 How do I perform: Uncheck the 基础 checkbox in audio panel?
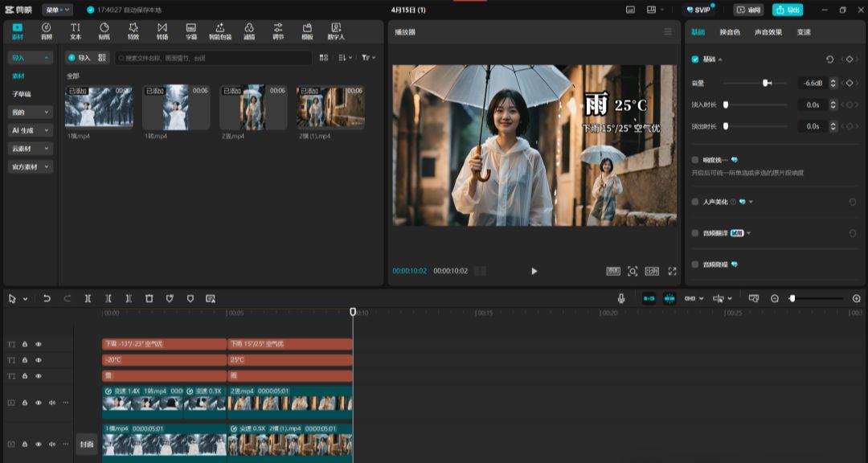click(695, 59)
